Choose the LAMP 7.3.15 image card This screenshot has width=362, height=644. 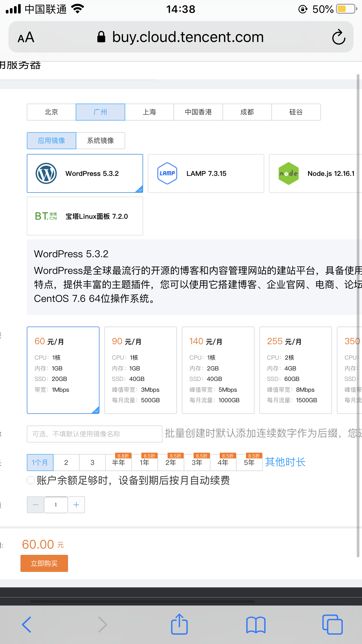[x=206, y=173]
